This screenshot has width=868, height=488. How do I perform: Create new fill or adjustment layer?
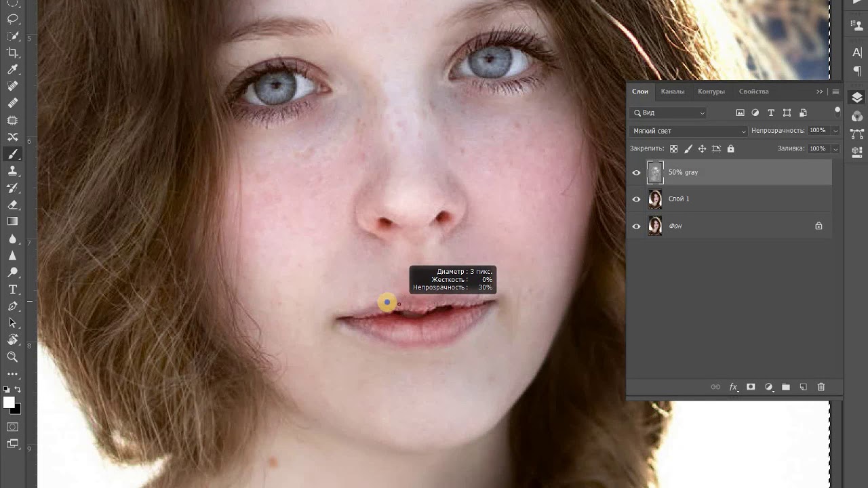[768, 387]
